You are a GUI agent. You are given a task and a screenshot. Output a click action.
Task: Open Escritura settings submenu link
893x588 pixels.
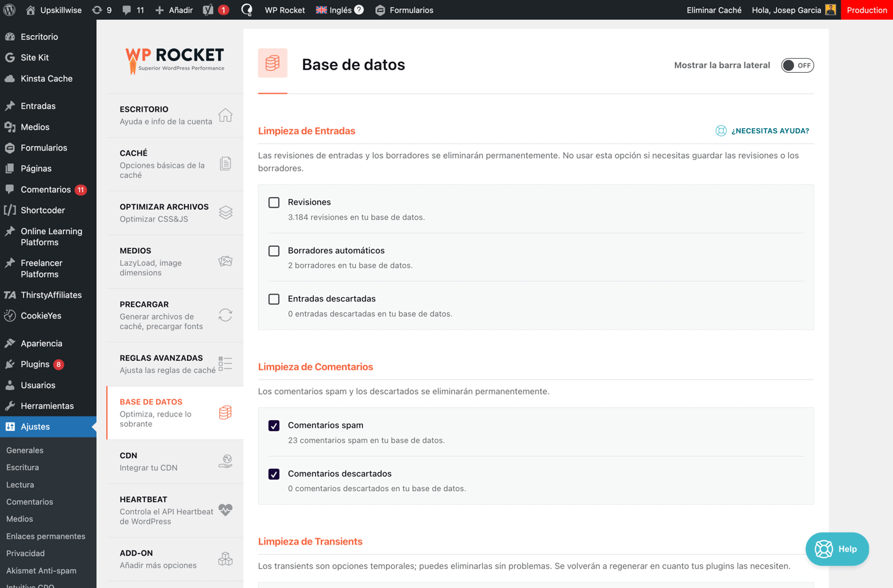22,467
